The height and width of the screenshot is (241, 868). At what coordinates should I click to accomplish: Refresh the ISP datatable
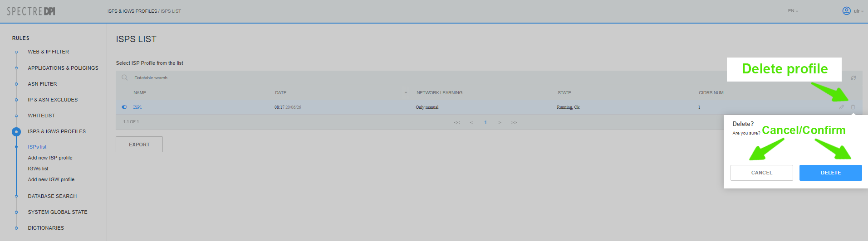tap(853, 78)
